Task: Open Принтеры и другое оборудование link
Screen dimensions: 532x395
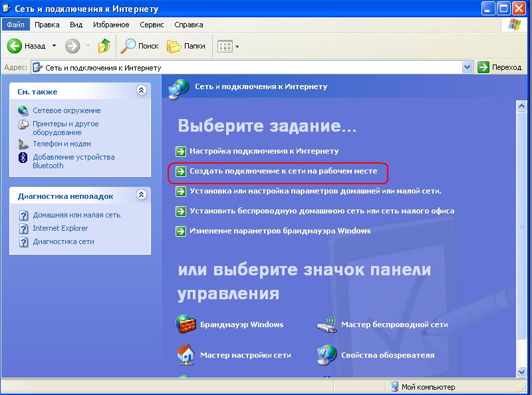Action: [x=65, y=128]
